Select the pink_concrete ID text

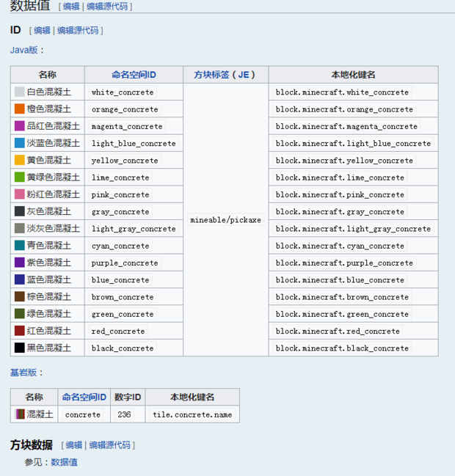pos(120,194)
